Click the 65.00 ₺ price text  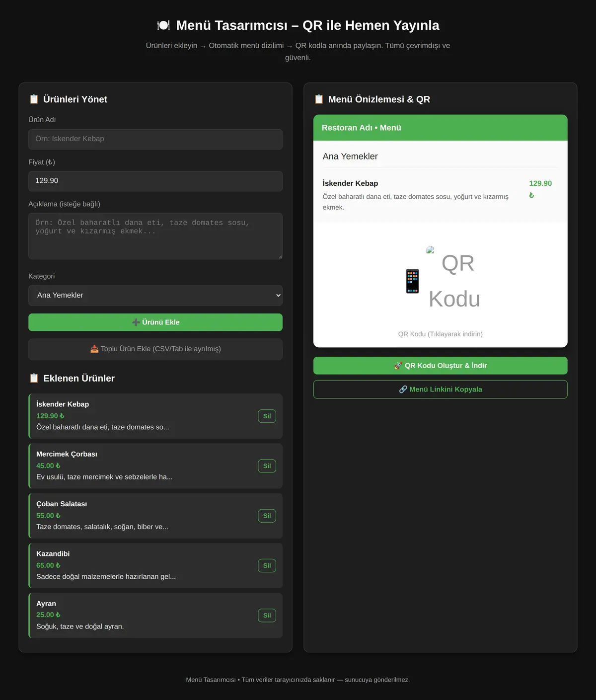[48, 565]
